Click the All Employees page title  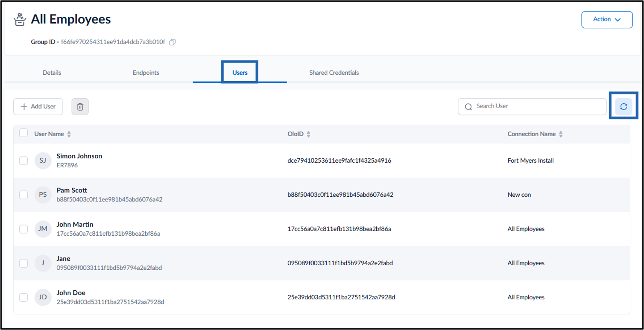(71, 19)
